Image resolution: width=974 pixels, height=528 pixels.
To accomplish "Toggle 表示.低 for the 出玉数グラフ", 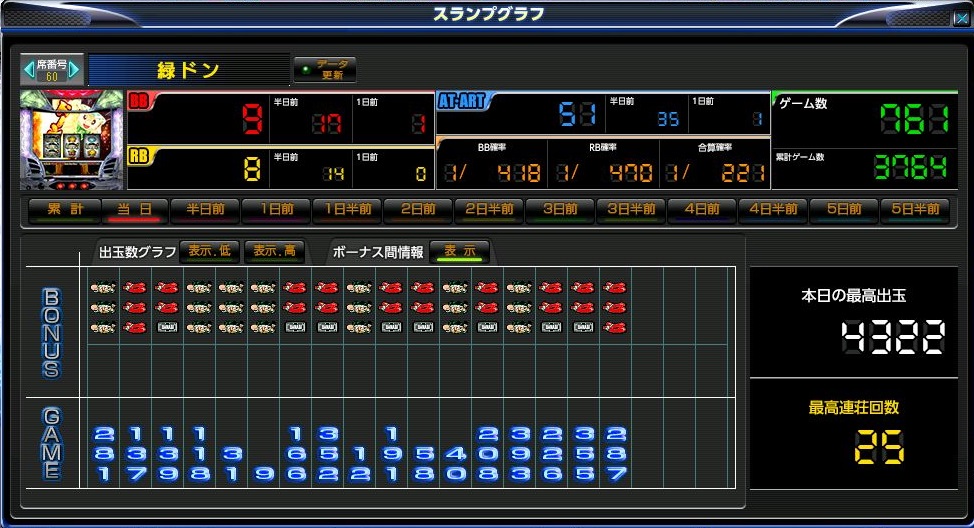I will (210, 251).
